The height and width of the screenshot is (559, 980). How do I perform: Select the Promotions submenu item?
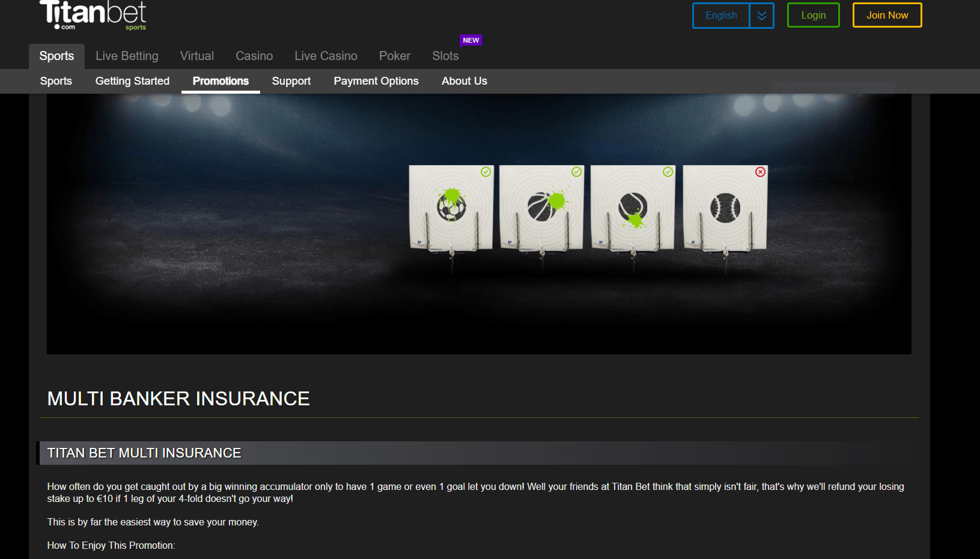pos(221,81)
